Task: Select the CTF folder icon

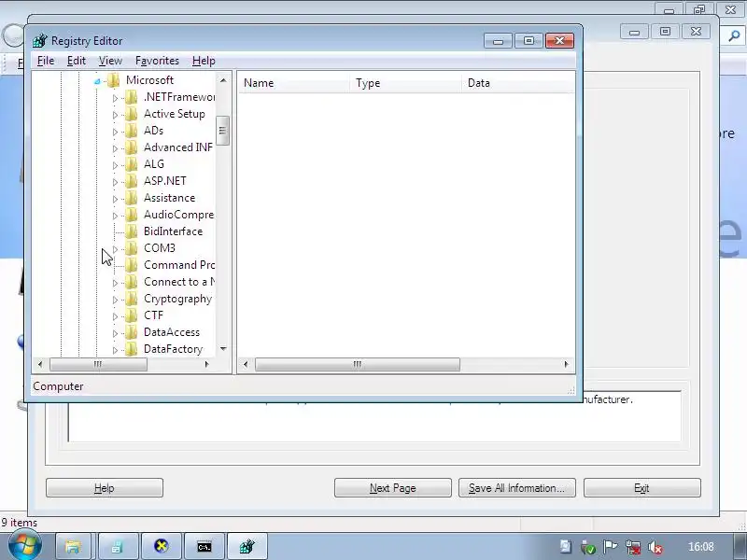Action: click(x=131, y=315)
